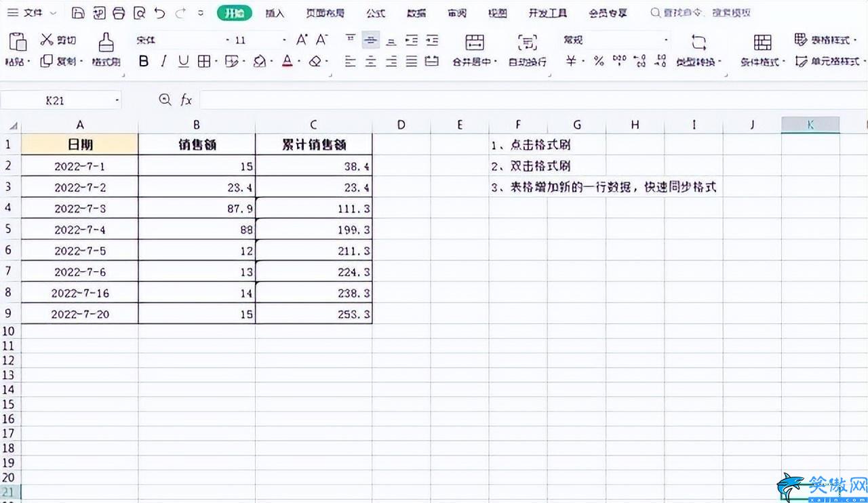The height and width of the screenshot is (503, 868).
Task: Click the Print icon in quick access toolbar
Action: coord(119,13)
